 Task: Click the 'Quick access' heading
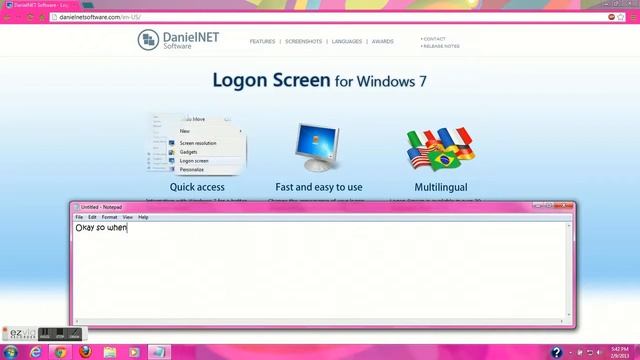point(197,187)
